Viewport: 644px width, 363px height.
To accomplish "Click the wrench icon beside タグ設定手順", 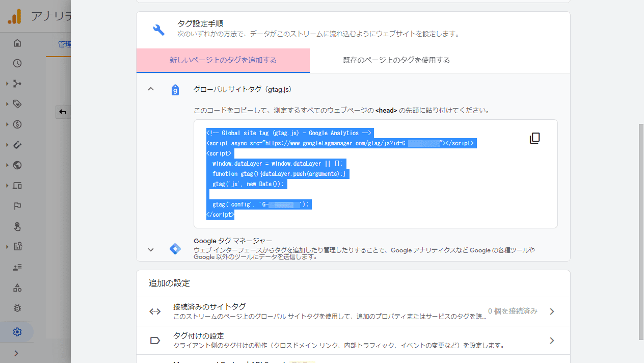I will pyautogui.click(x=159, y=30).
